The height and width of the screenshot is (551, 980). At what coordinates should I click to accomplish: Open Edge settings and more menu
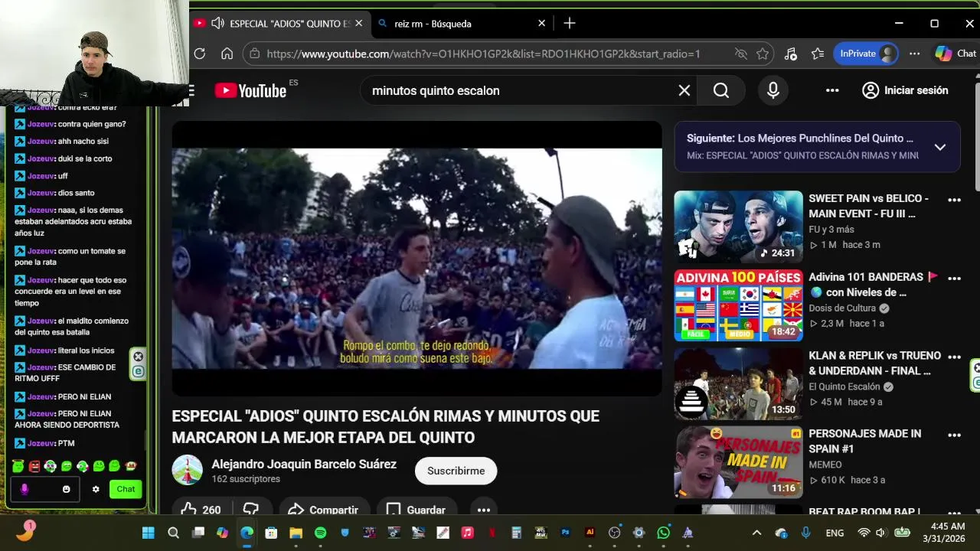(x=914, y=54)
